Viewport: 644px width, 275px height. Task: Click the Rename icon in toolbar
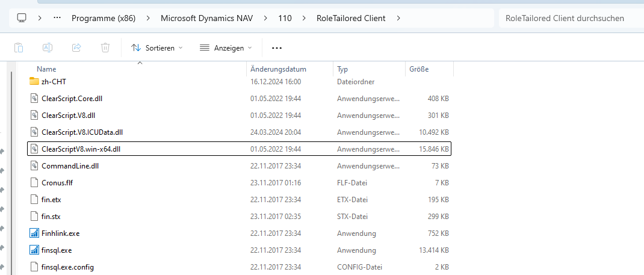[48, 48]
